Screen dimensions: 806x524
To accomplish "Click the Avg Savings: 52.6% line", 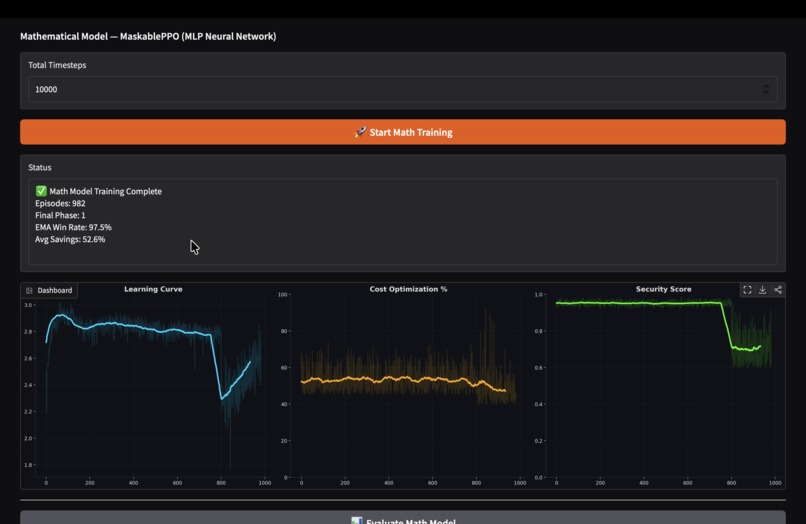I will [x=70, y=239].
